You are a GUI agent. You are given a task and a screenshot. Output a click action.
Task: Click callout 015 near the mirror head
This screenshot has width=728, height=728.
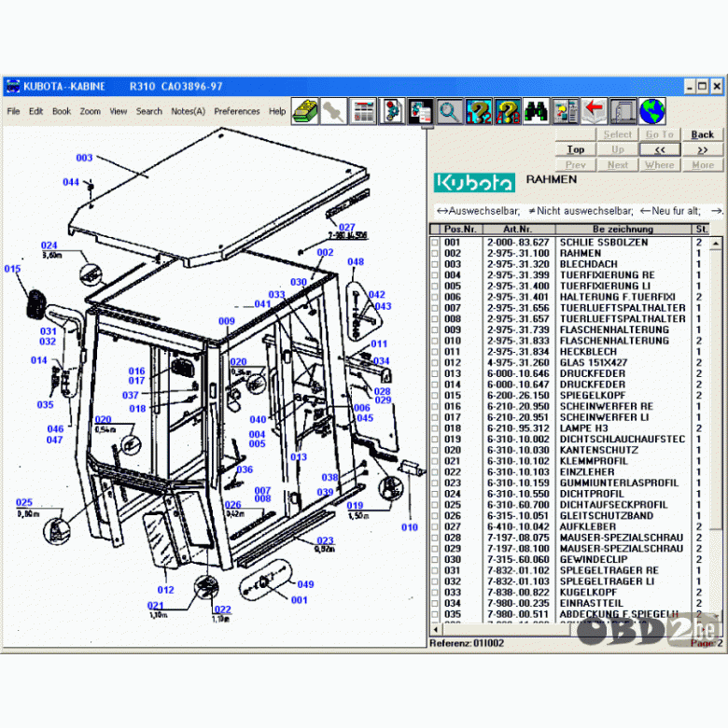coord(12,269)
